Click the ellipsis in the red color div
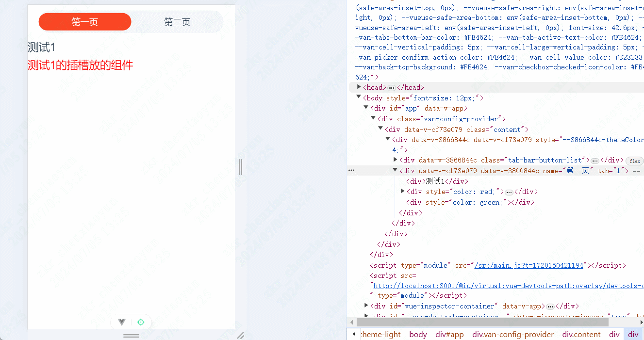The image size is (644, 340). click(509, 192)
